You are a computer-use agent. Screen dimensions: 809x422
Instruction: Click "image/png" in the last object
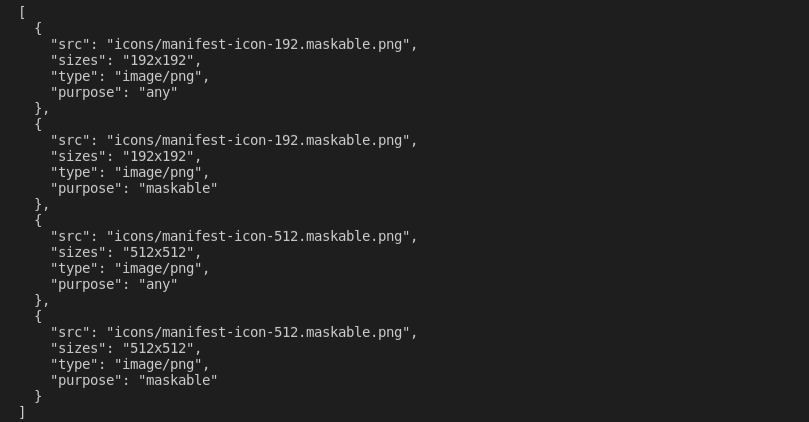pos(162,364)
